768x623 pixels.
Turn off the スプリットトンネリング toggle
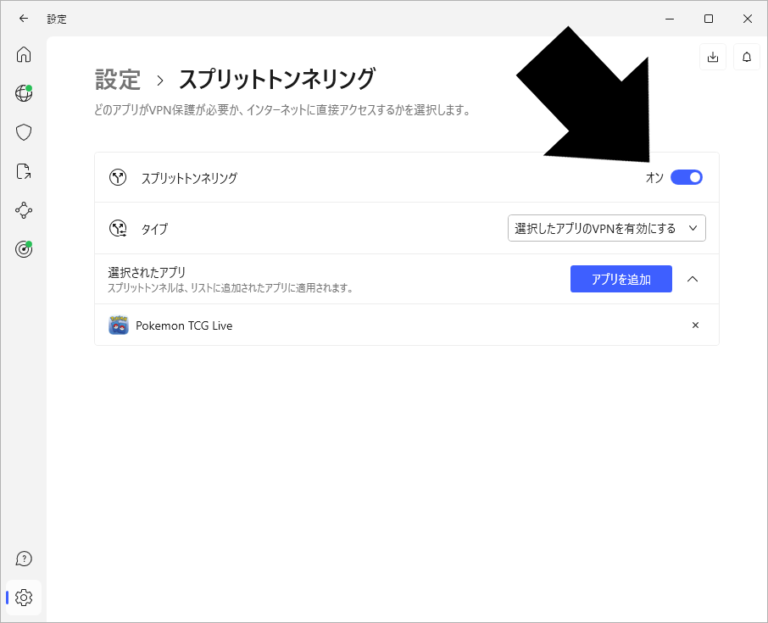(686, 177)
